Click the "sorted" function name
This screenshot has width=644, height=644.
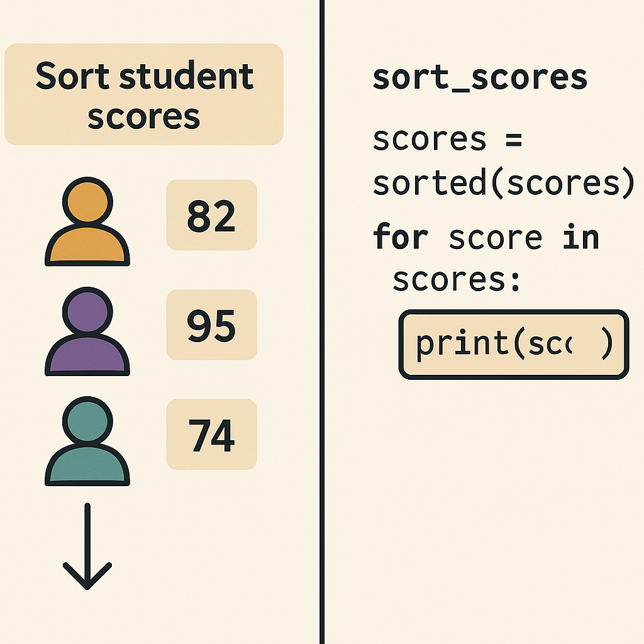[x=427, y=184]
